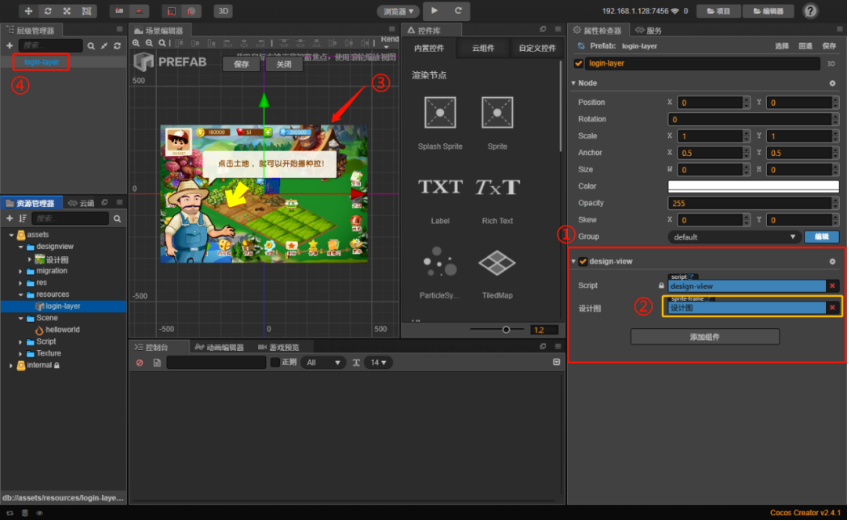Expand the Texture folder
849x521 pixels.
(x=21, y=354)
